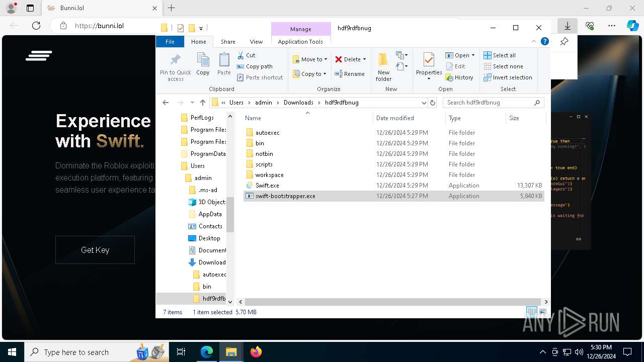Open file Properties
The height and width of the screenshot is (362, 644).
tap(429, 67)
